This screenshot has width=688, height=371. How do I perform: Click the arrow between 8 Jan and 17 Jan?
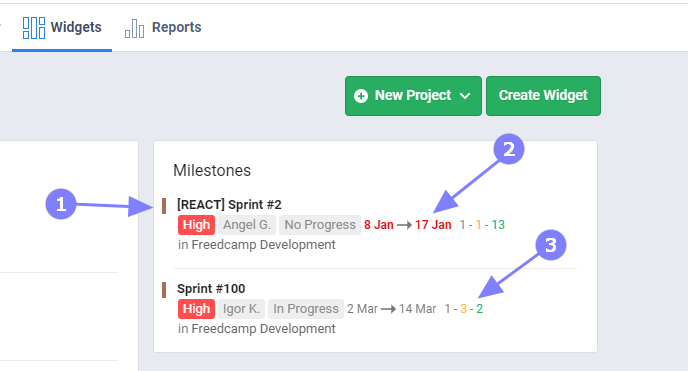coord(404,225)
